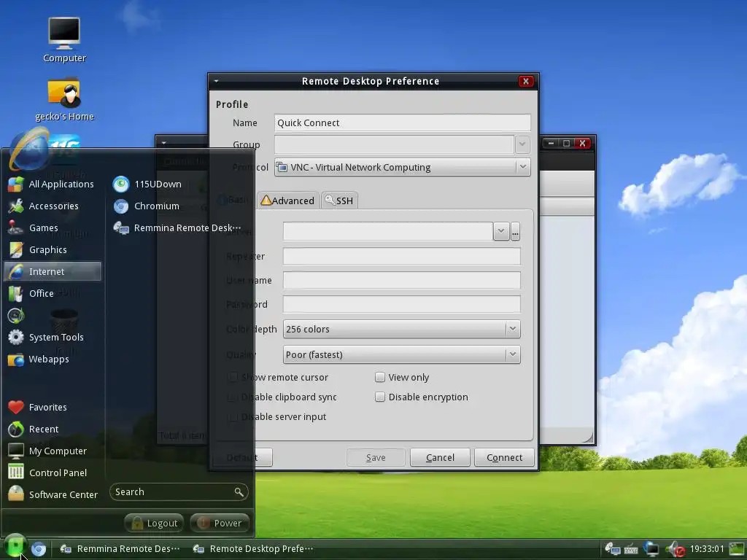Click the Power button
Viewport: 747px width, 560px height.
point(220,523)
